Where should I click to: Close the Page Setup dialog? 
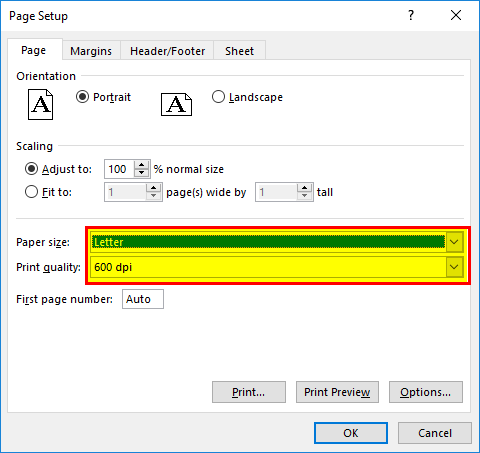pyautogui.click(x=456, y=15)
